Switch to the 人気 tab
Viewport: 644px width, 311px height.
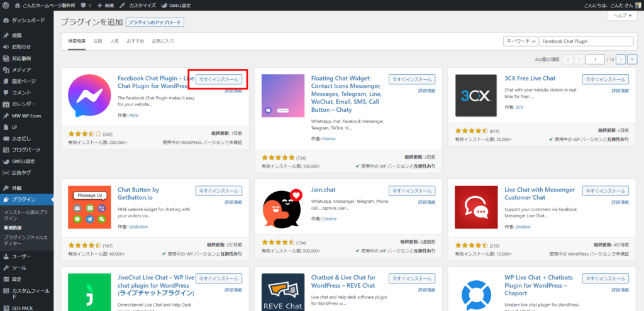click(x=114, y=41)
